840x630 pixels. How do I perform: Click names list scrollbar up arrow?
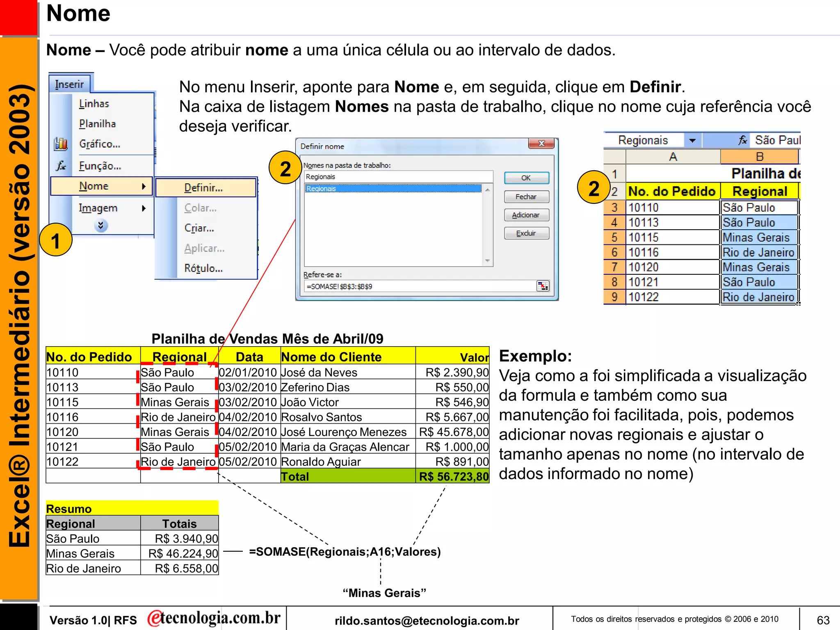pyautogui.click(x=487, y=189)
